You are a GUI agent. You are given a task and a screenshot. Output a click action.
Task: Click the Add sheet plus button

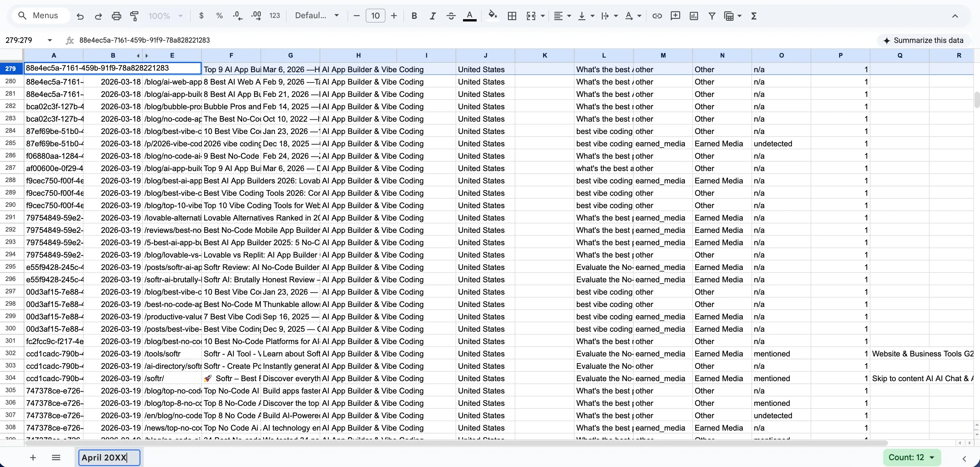[33, 457]
